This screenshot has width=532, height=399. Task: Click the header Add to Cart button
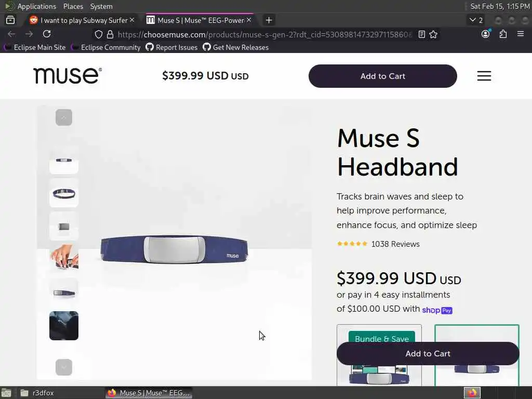pos(383,76)
